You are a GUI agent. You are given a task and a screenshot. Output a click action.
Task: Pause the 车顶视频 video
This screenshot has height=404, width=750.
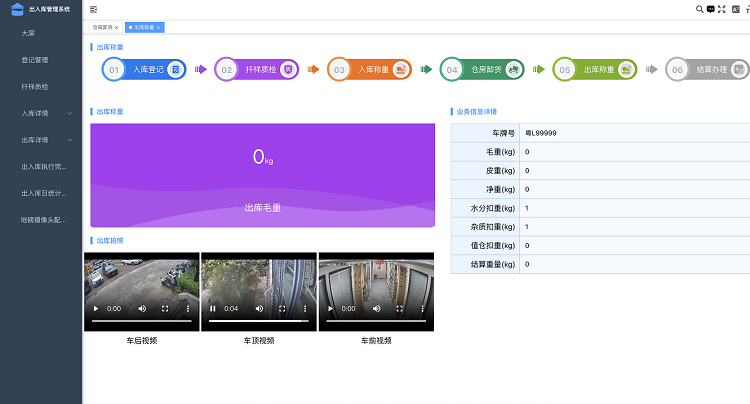pos(213,309)
